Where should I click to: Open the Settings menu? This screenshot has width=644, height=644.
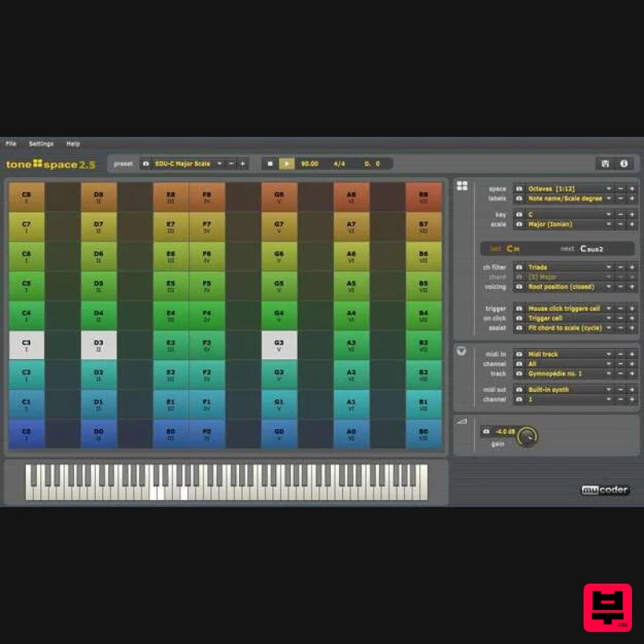(41, 144)
